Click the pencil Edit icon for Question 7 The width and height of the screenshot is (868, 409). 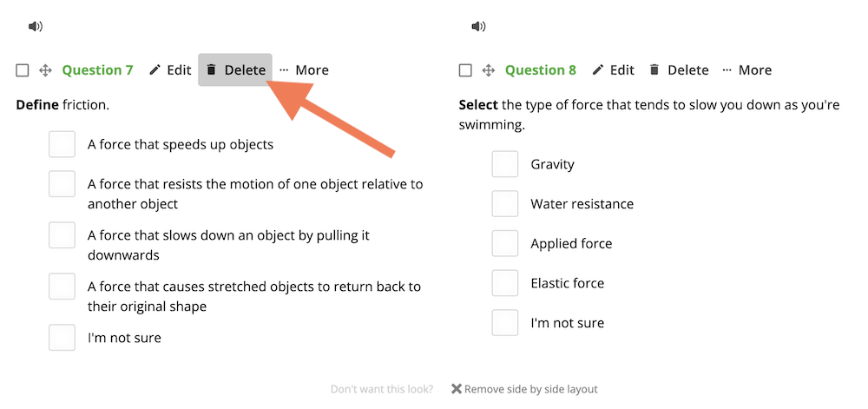pyautogui.click(x=155, y=69)
